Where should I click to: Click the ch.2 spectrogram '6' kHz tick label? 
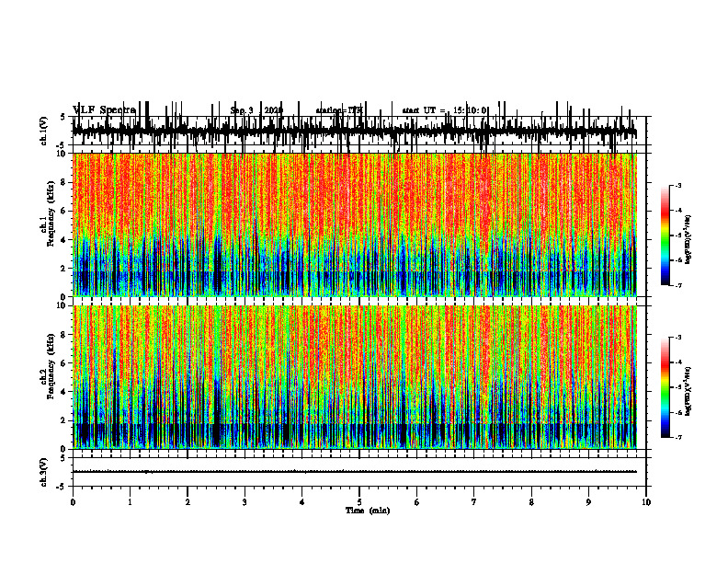(64, 363)
